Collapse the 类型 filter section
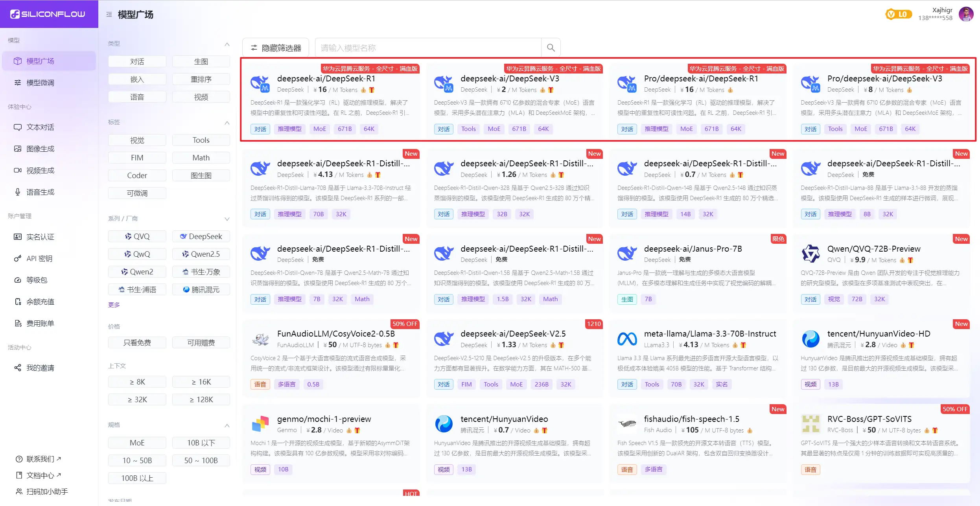The image size is (980, 506). click(227, 44)
